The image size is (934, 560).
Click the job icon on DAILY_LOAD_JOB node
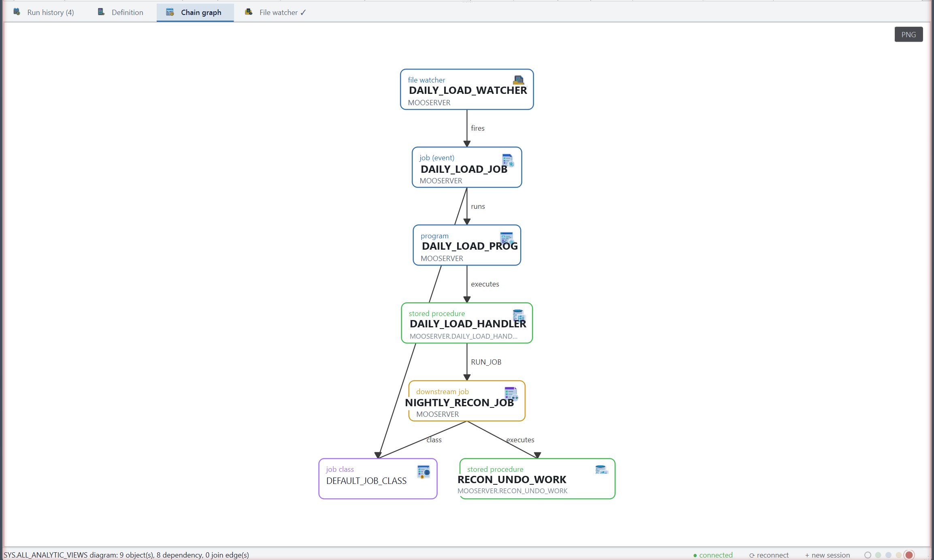(508, 160)
